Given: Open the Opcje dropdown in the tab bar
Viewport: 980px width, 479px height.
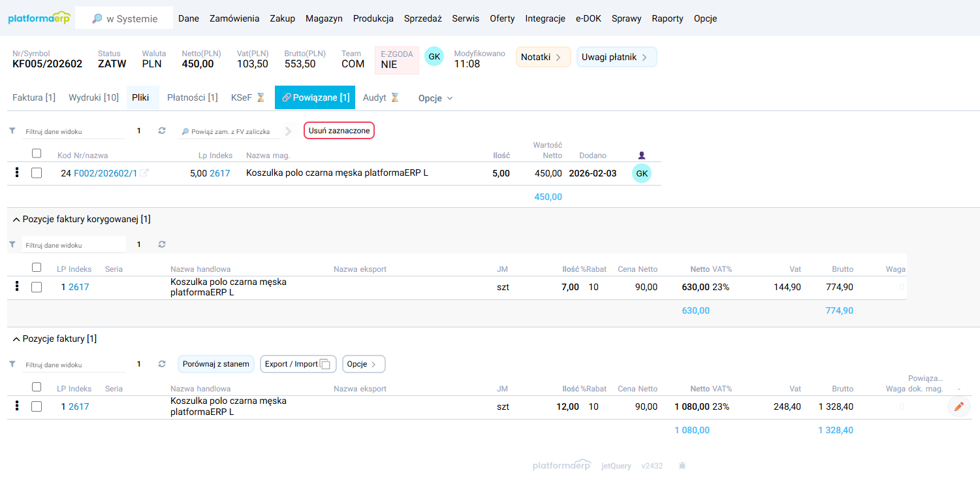Looking at the screenshot, I should point(435,98).
